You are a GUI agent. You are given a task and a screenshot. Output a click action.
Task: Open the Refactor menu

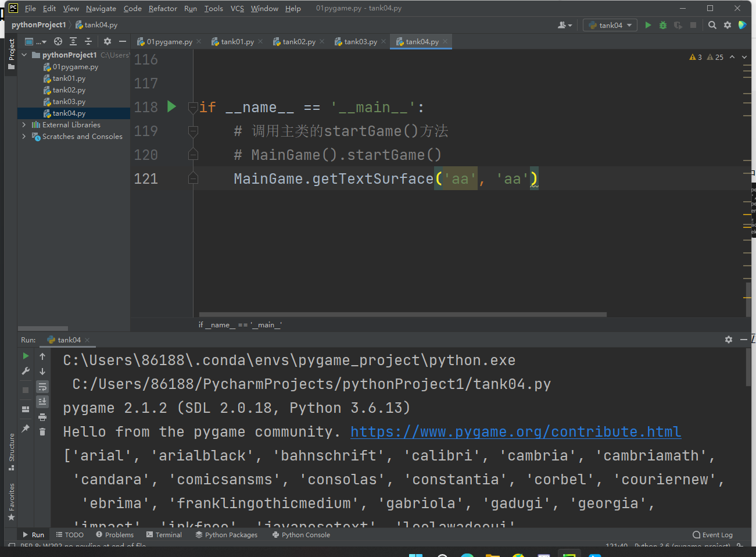coord(163,8)
